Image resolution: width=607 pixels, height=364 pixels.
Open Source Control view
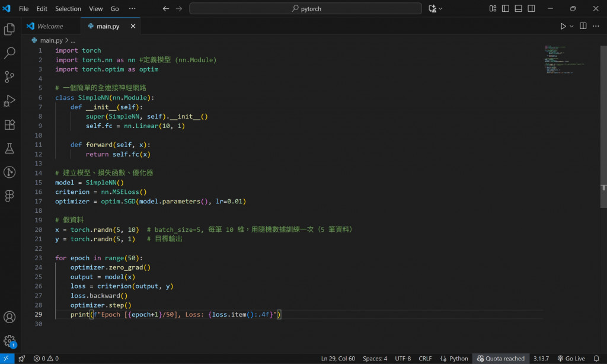9,76
